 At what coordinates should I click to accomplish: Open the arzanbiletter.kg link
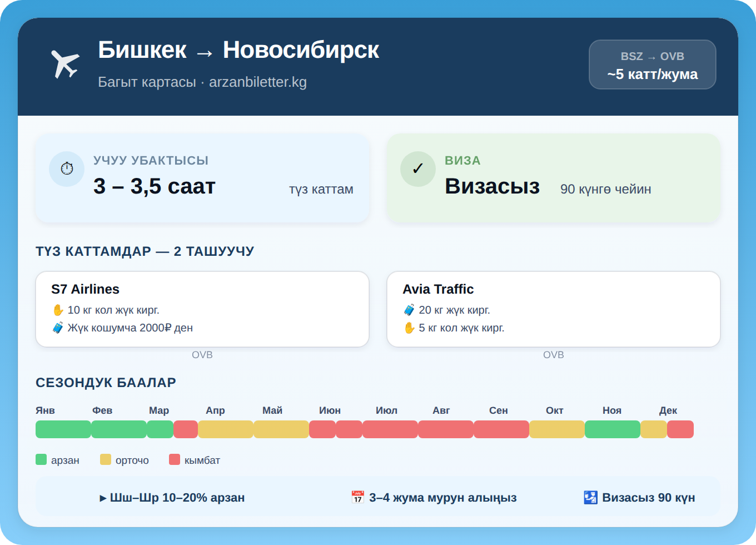point(258,82)
